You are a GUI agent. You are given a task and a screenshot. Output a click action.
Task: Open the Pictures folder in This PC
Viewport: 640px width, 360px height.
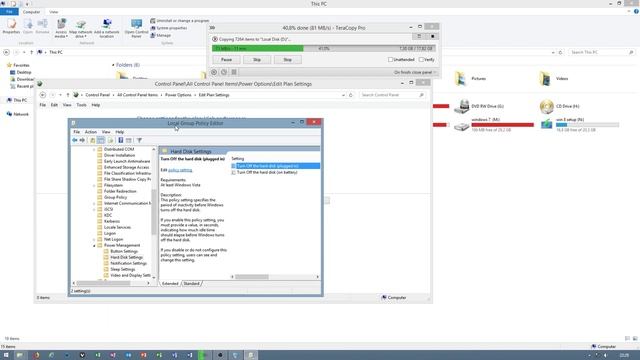pos(460,78)
